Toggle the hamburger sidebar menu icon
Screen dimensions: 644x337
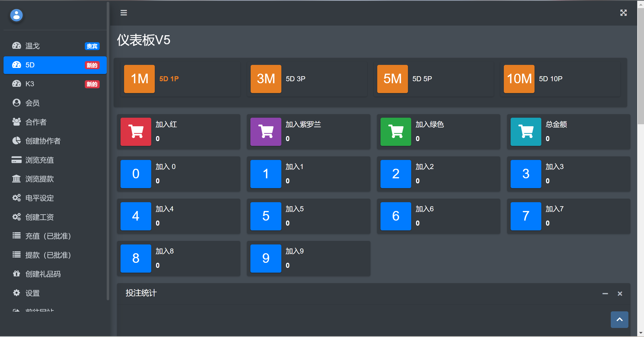coord(124,13)
